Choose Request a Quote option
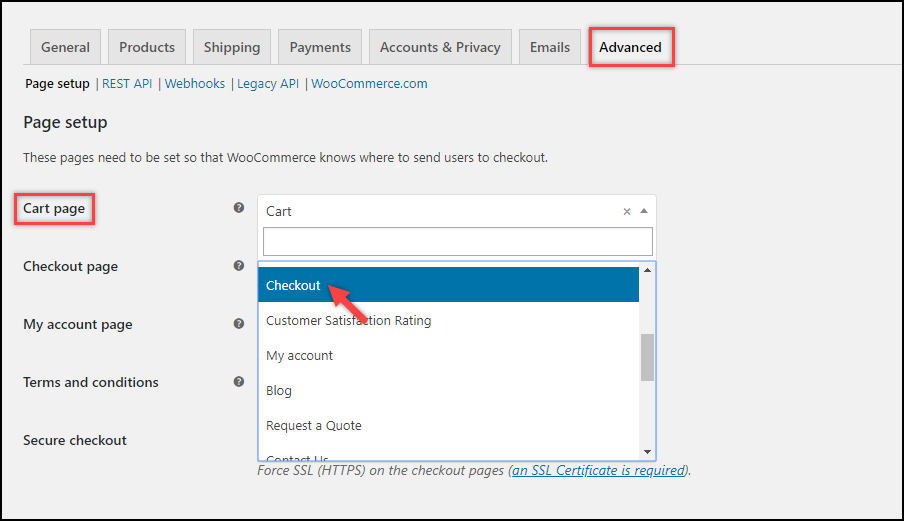This screenshot has height=521, width=904. (x=449, y=426)
